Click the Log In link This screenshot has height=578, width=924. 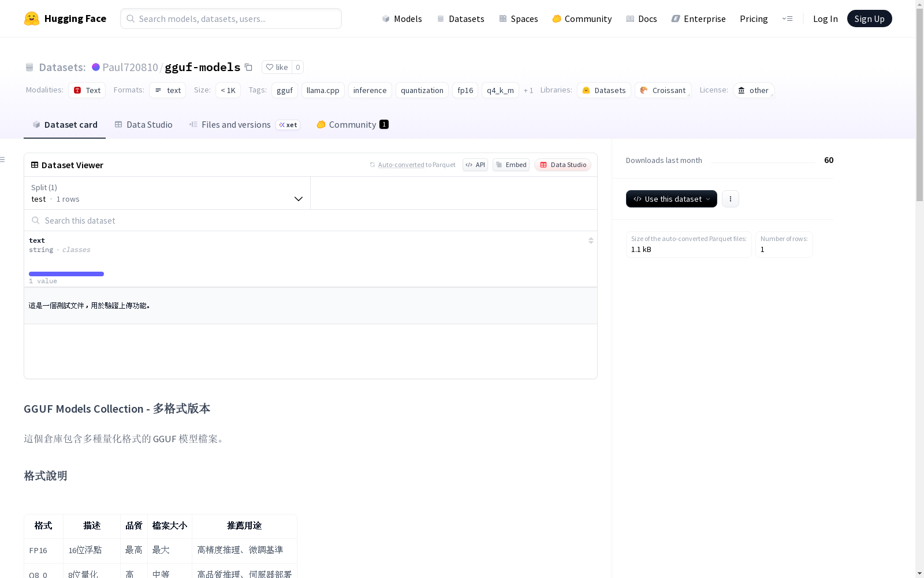click(x=825, y=18)
